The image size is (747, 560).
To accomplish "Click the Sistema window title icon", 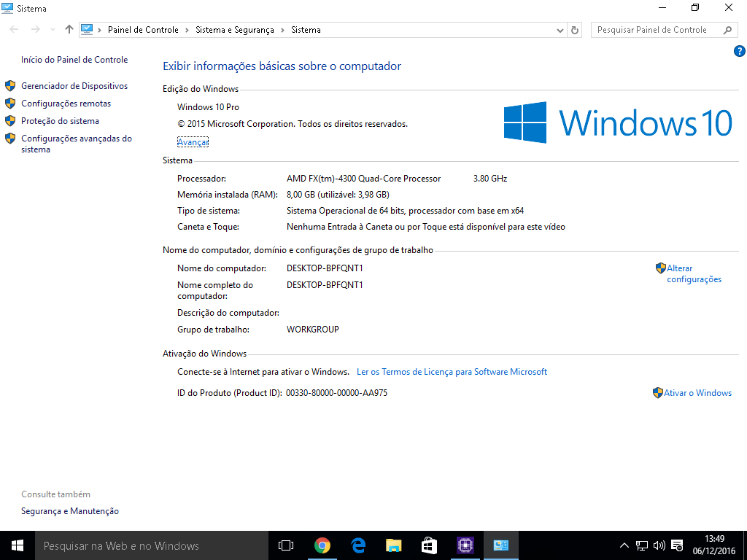I will tap(7, 8).
